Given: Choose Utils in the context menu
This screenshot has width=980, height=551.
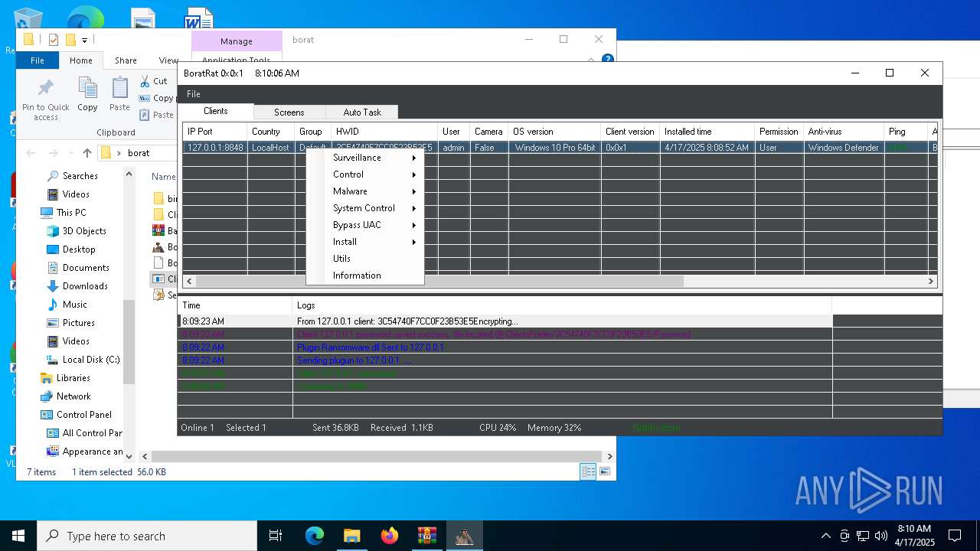Looking at the screenshot, I should click(x=364, y=259).
